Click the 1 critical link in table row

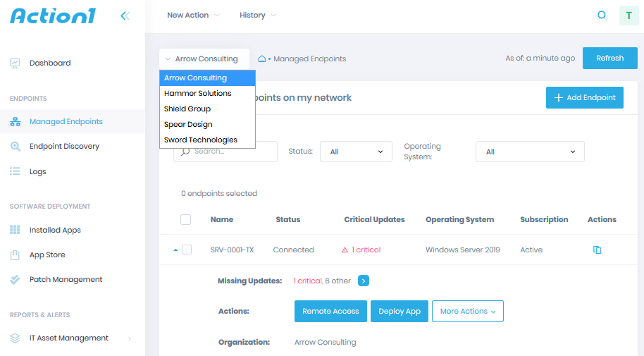[x=366, y=250]
